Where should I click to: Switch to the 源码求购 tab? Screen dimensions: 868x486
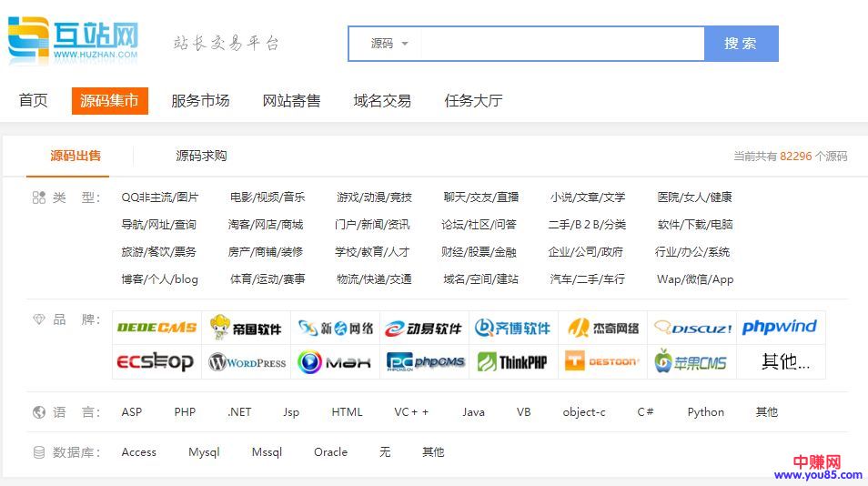[x=201, y=156]
